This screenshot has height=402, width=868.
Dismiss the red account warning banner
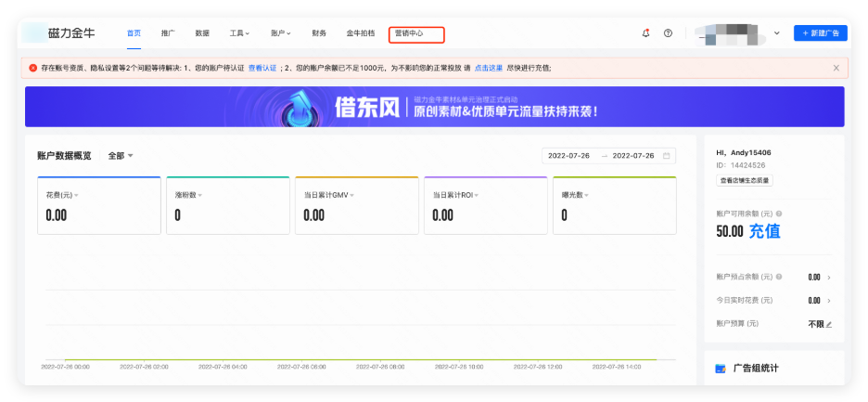pyautogui.click(x=836, y=68)
